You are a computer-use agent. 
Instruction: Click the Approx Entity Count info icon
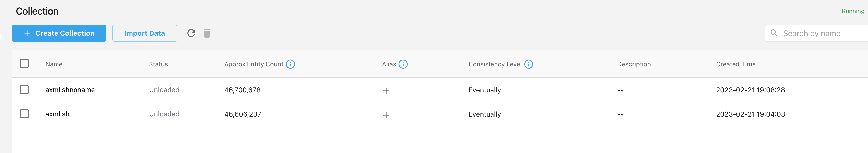point(290,64)
